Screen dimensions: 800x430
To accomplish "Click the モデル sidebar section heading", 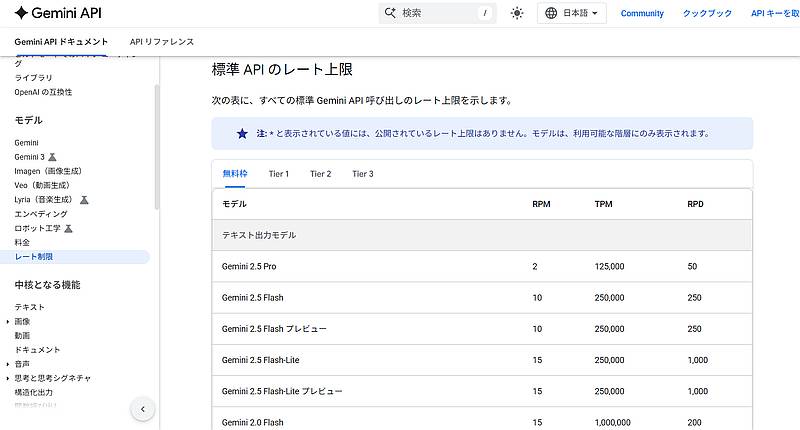I will click(29, 120).
